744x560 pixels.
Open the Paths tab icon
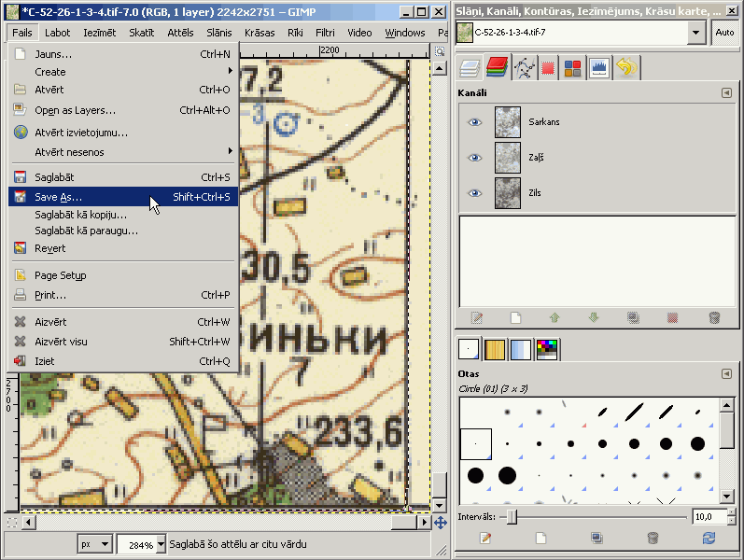(x=524, y=68)
